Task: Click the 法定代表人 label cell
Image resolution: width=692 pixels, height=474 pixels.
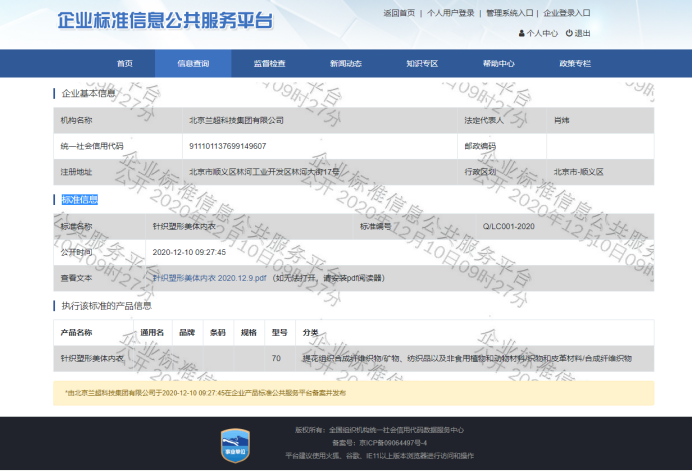Action: (502, 120)
